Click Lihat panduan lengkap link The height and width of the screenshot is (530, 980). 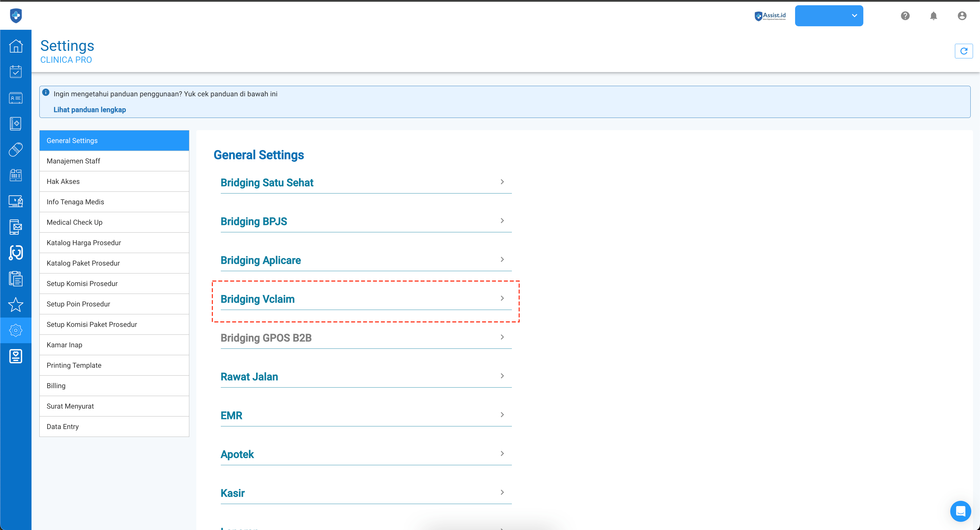coord(90,110)
